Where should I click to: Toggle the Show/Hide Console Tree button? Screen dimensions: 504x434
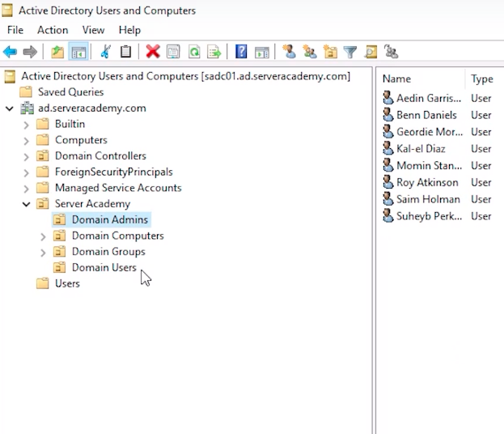[78, 52]
